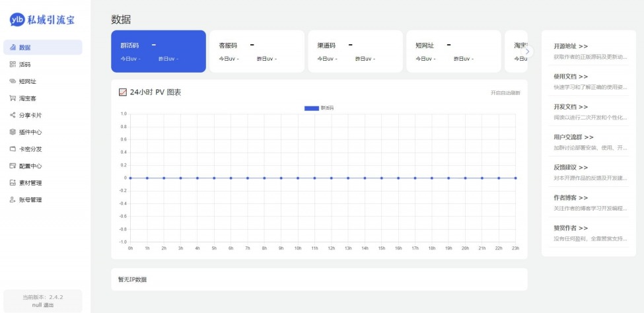
Task: Click 退出 to log out
Action: click(x=48, y=305)
